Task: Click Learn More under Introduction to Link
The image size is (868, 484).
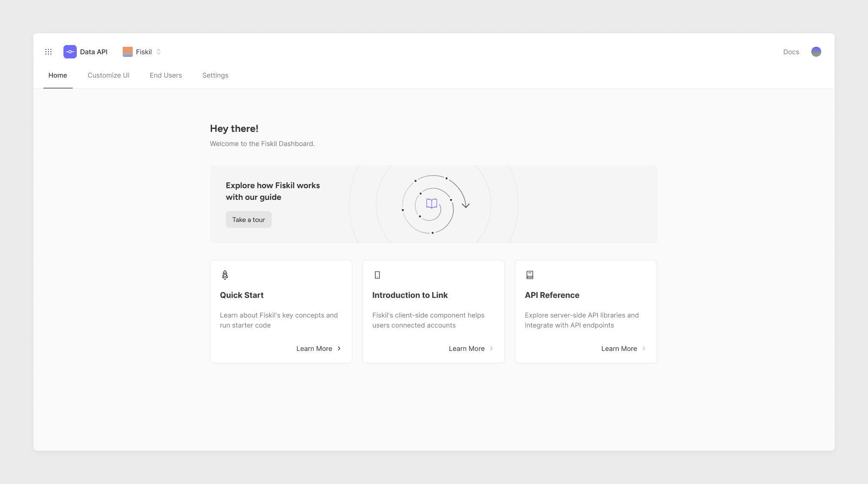Action: (467, 349)
